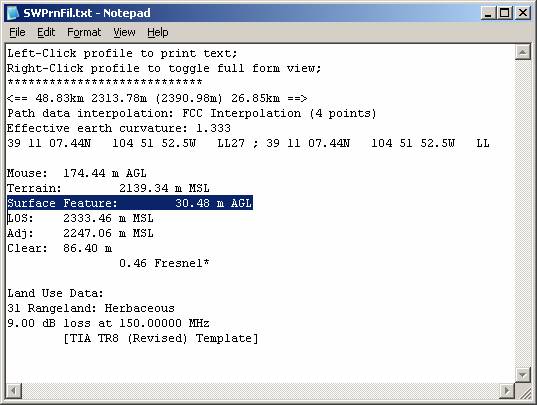Viewport: 537px width, 405px height.
Task: Click the Land Use Data line
Action: pyautogui.click(x=55, y=293)
